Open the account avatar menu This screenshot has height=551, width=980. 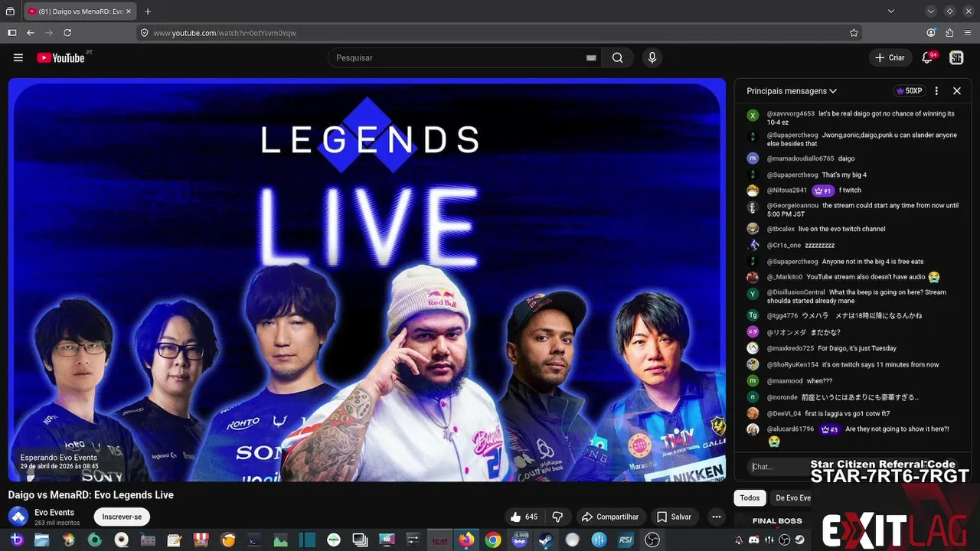pyautogui.click(x=956, y=57)
